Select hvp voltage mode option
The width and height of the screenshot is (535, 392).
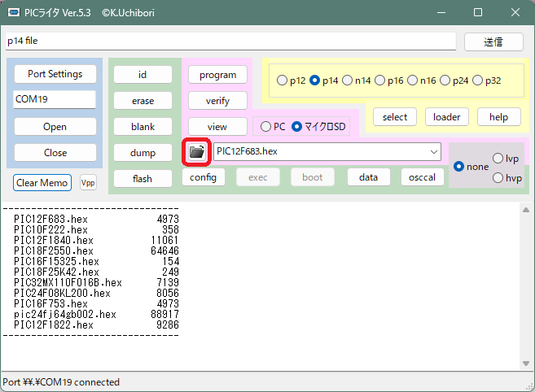click(x=498, y=178)
